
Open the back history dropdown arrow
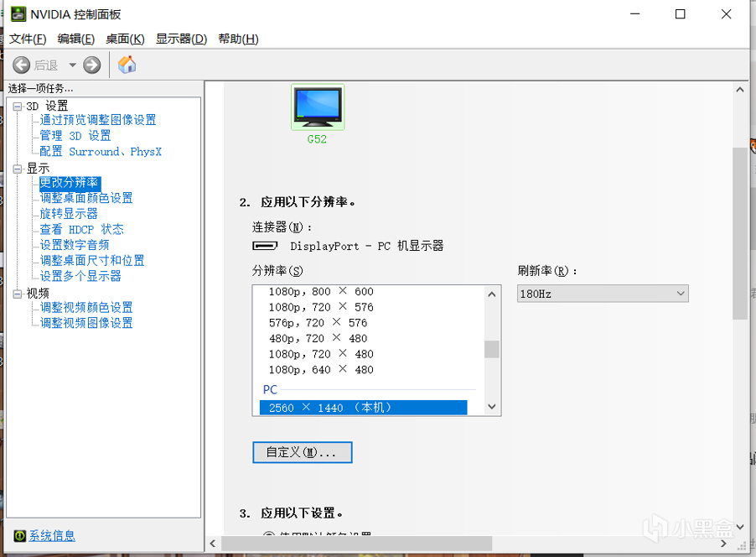tap(72, 65)
